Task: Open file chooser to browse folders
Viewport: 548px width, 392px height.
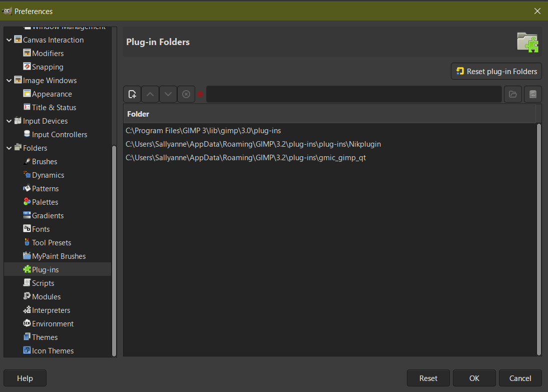Action: pyautogui.click(x=512, y=94)
